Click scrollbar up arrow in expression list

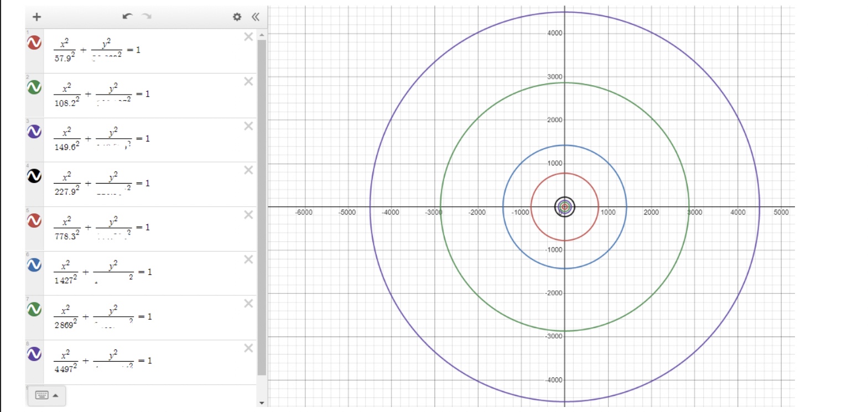[x=262, y=34]
